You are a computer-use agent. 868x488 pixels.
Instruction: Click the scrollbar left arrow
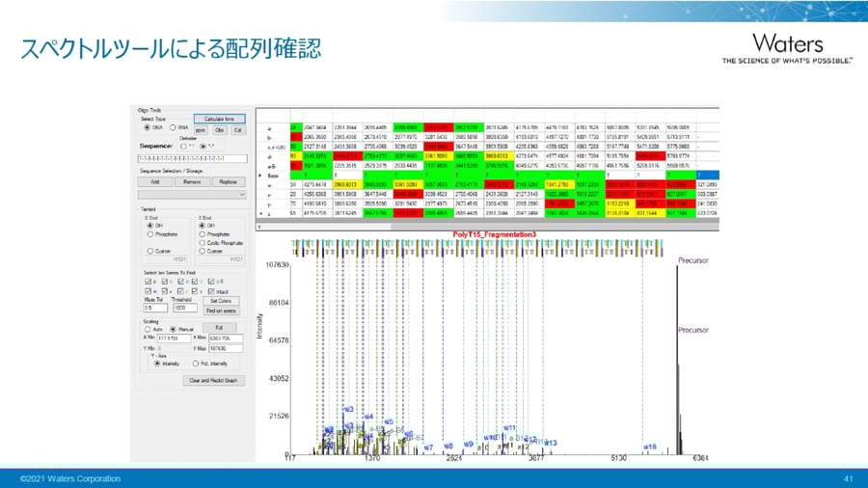(260, 227)
